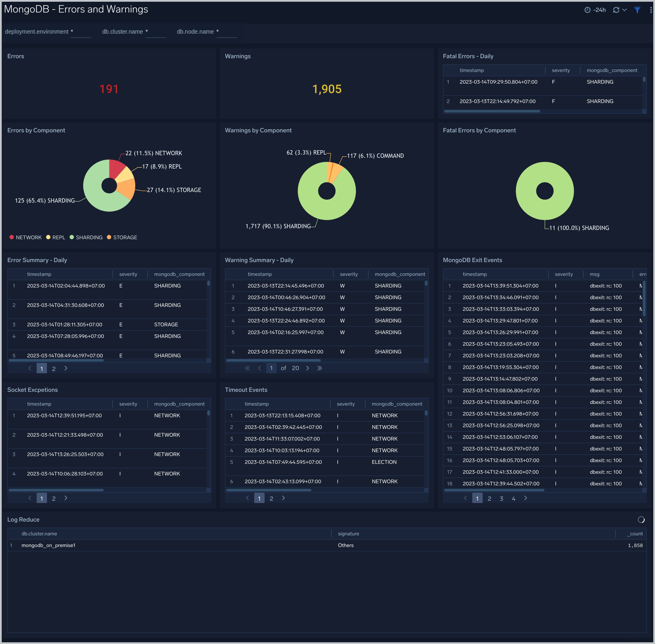Click the Log Reduce loading spinner icon
Screen dimensions: 655x644
coord(641,519)
